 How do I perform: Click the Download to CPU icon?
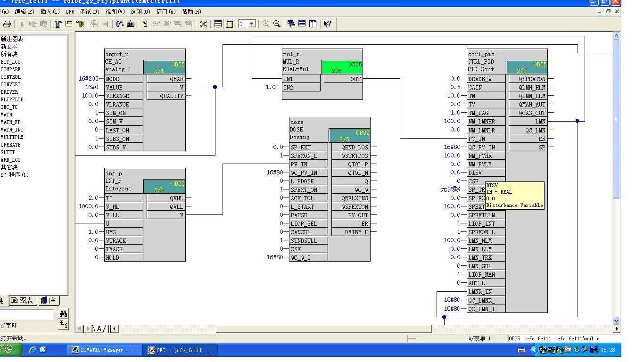click(x=131, y=24)
